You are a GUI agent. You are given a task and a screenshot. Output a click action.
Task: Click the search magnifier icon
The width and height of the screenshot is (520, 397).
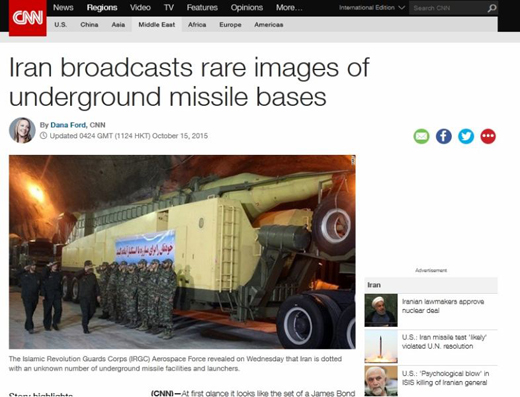pos(492,8)
